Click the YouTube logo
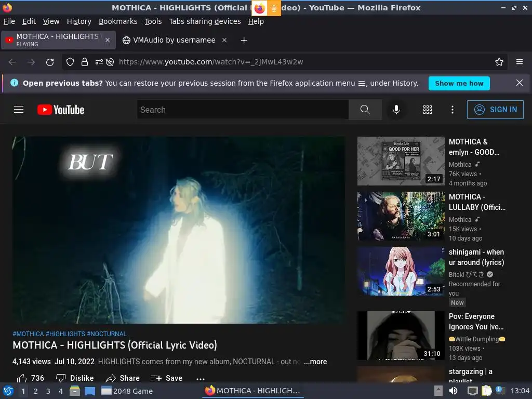 pos(61,110)
